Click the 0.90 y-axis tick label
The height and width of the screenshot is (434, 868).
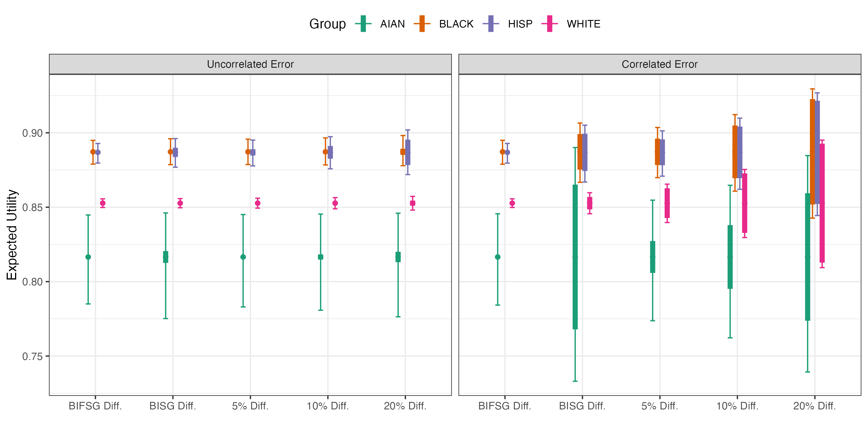click(32, 133)
